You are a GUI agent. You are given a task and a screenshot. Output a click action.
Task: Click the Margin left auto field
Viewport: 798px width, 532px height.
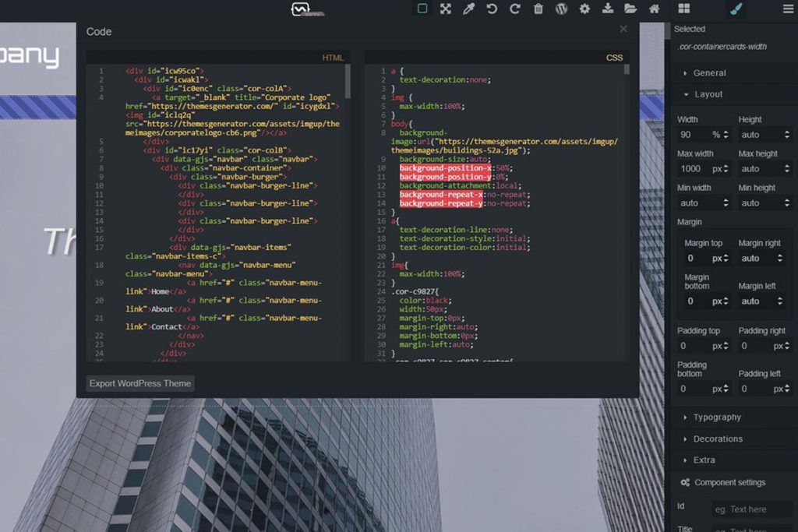[757, 301]
